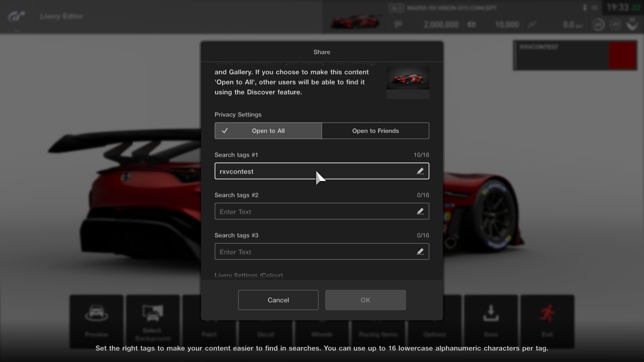This screenshot has height=362, width=644.
Task: Click the pencil icon in Search tags #3
Action: (420, 252)
